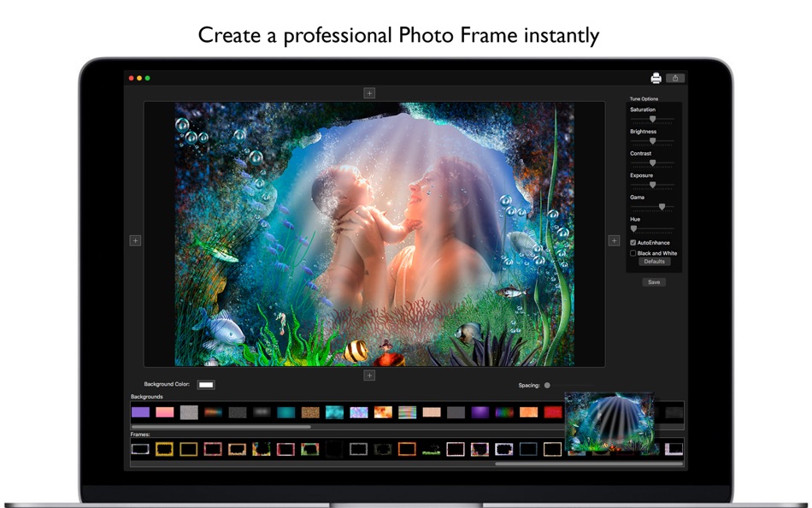The width and height of the screenshot is (812, 508).
Task: Choose the rainbow striped background
Action: 408,412
